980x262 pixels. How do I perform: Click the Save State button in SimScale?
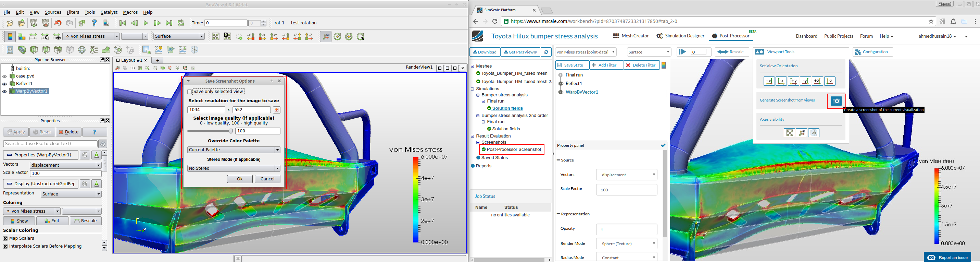click(x=572, y=65)
